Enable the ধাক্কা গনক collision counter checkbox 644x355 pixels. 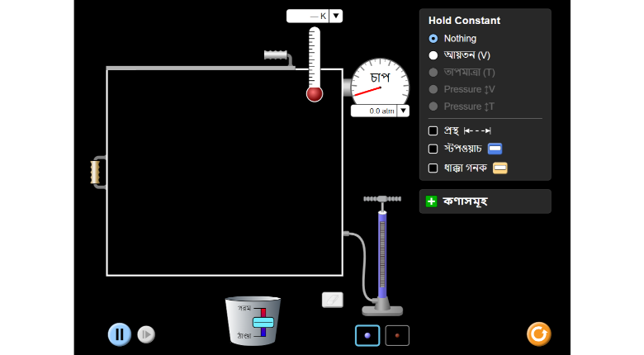point(433,168)
